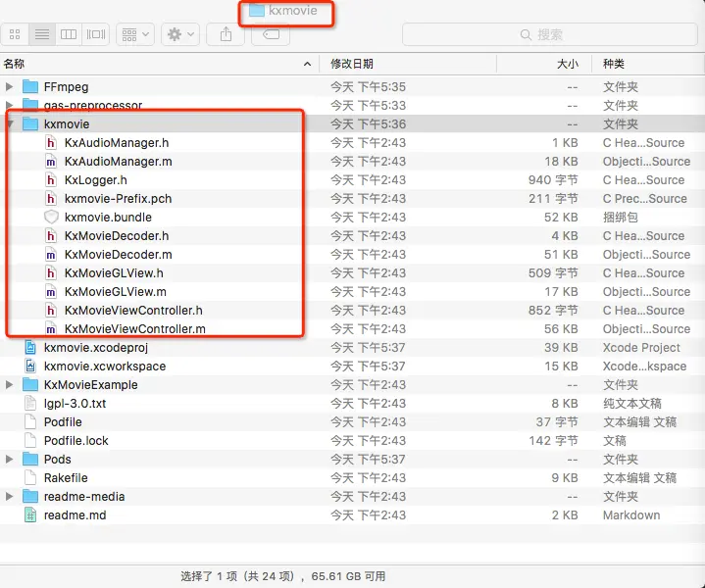Sort by the 名称 column header
Viewport: 705px width, 588px height.
point(159,64)
